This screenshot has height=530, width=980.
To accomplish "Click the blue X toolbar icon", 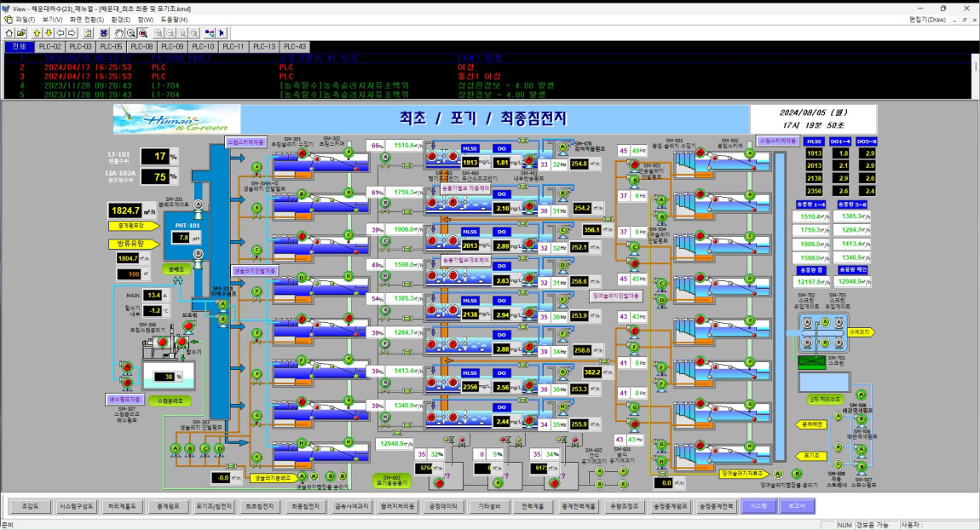I will [104, 32].
